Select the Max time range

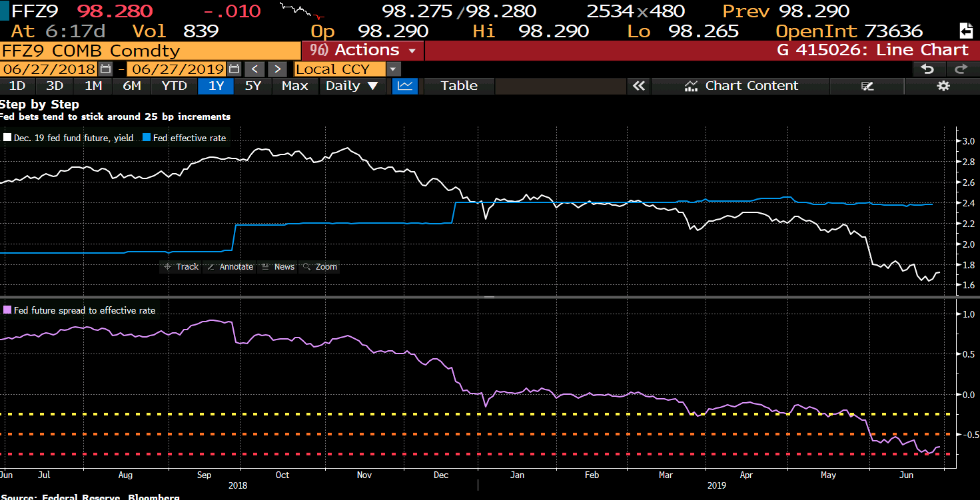pos(294,86)
